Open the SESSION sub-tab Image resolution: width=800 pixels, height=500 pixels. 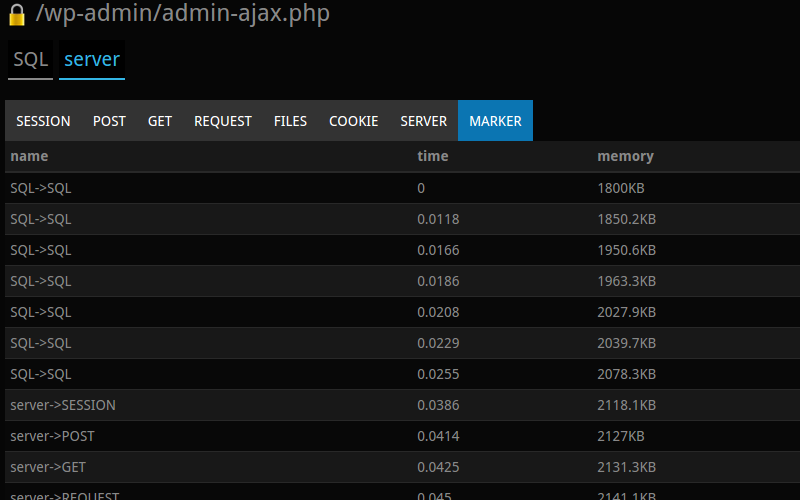[x=43, y=121]
